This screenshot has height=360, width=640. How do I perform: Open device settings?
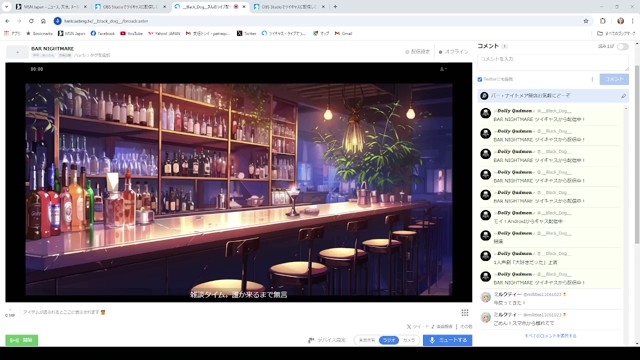[x=327, y=340]
